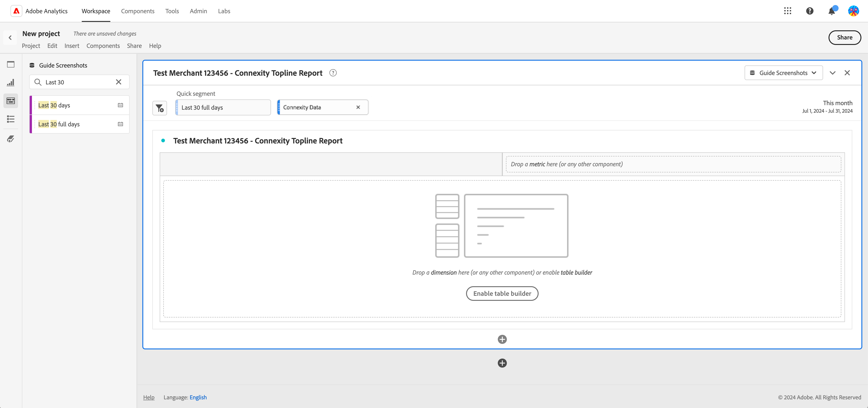The image size is (868, 408).
Task: Click the Quick segment label
Action: tap(196, 94)
